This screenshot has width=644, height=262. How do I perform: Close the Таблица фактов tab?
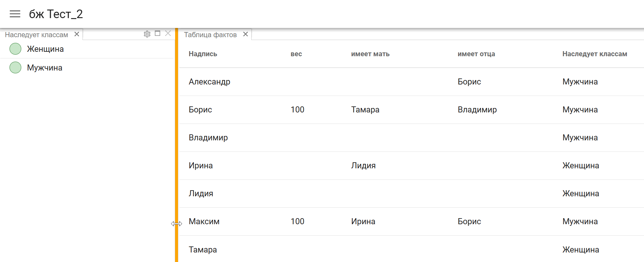click(246, 34)
